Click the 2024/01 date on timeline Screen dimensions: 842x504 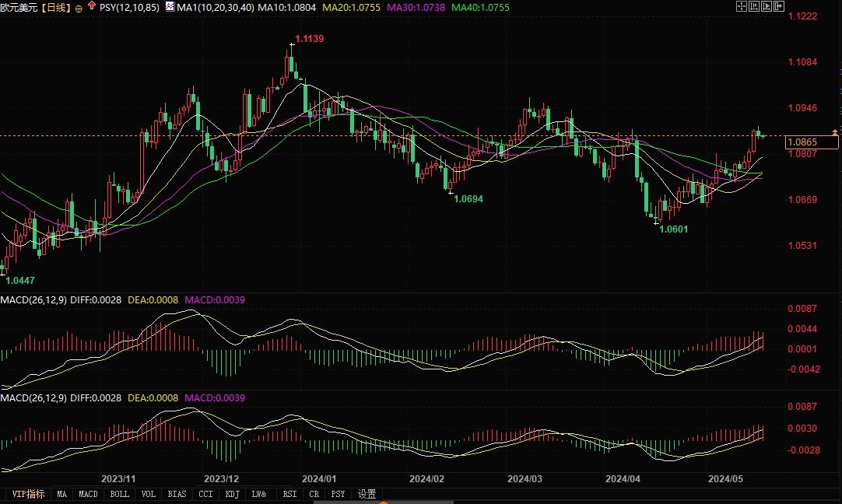318,478
